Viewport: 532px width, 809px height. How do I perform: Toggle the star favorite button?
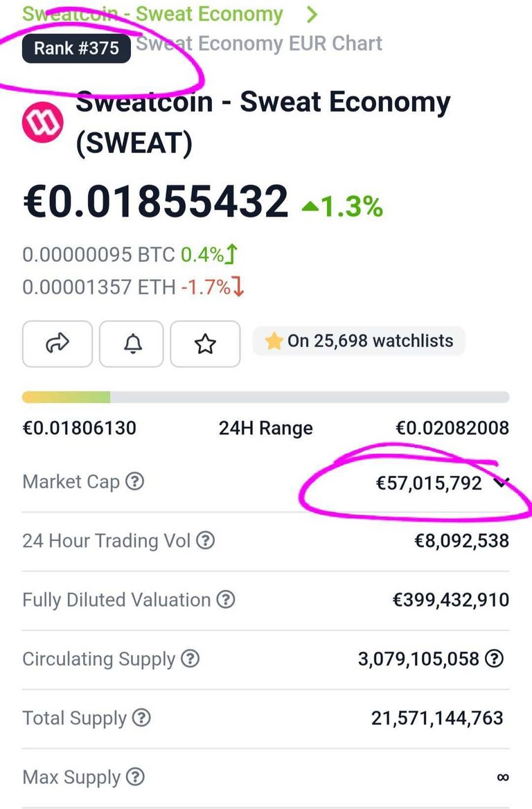click(205, 344)
